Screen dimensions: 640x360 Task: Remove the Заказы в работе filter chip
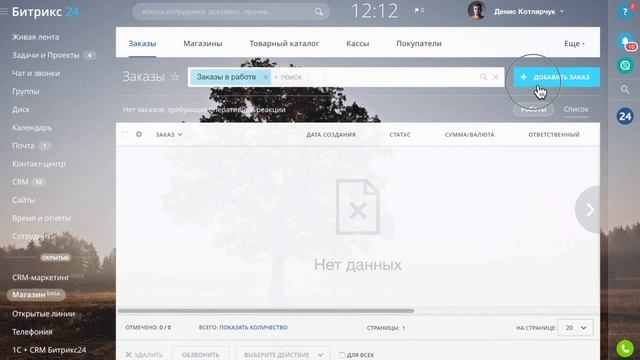coord(266,77)
